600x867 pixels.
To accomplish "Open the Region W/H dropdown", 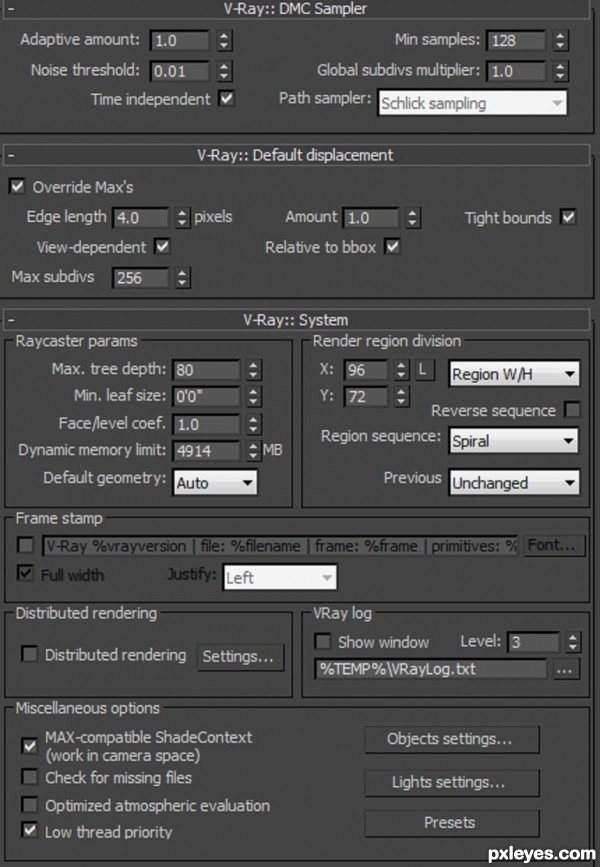I will point(514,374).
